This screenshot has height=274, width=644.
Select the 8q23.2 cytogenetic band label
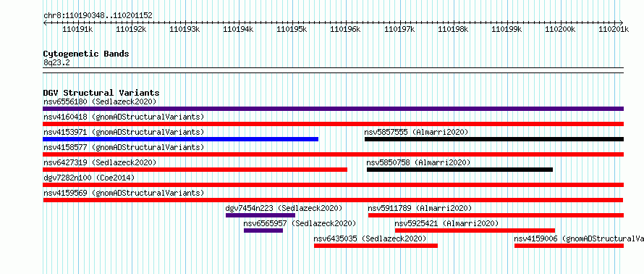[56, 63]
